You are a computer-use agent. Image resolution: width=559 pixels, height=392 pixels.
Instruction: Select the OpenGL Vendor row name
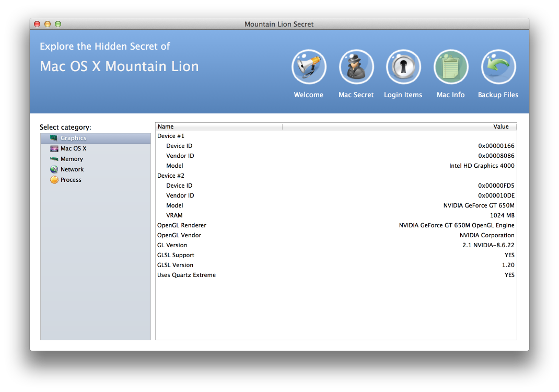point(179,235)
